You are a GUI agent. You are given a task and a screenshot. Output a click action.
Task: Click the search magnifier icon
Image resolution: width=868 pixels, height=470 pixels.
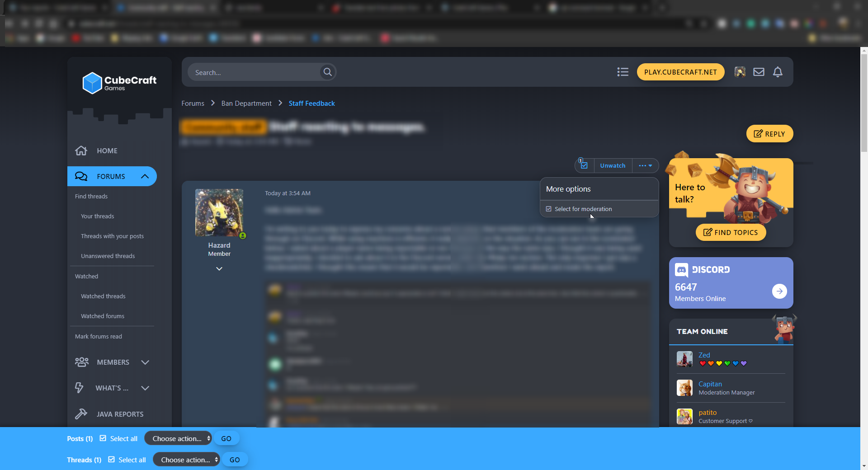click(x=327, y=72)
